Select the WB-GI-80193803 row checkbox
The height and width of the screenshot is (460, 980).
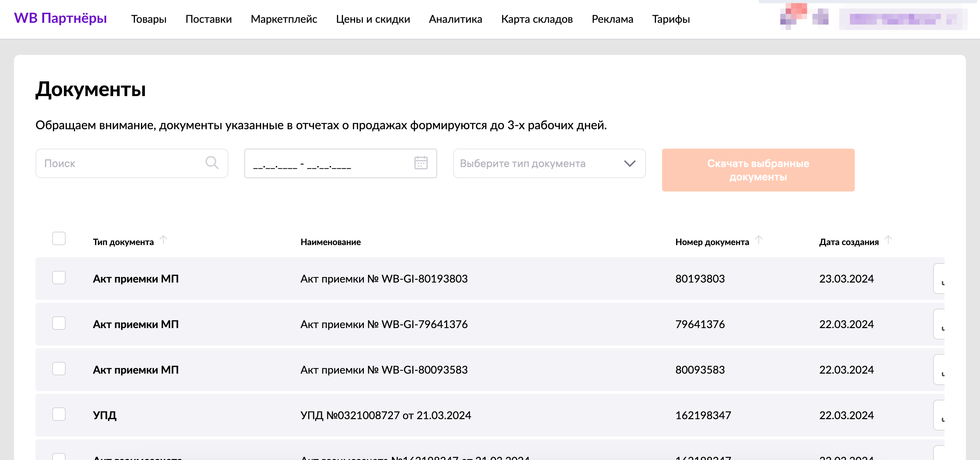click(x=59, y=278)
